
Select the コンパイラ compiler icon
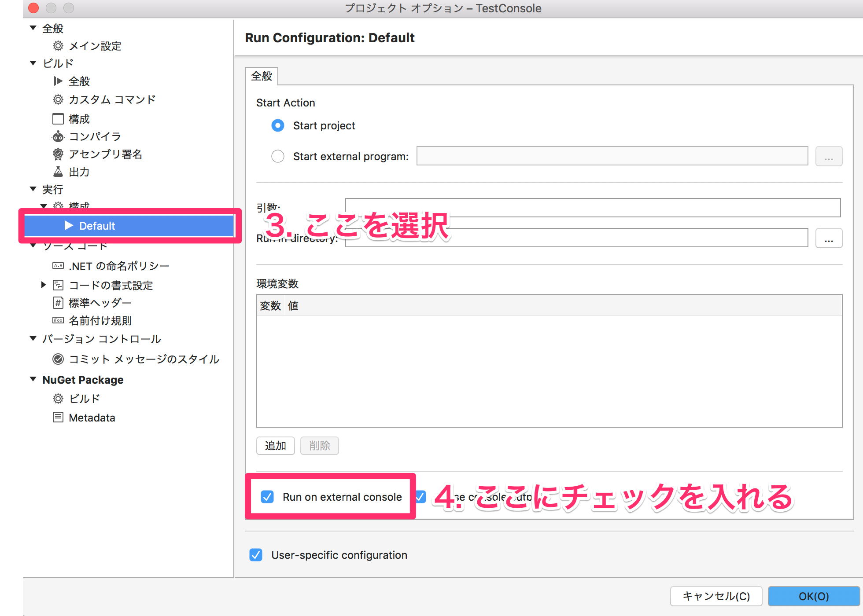(59, 136)
